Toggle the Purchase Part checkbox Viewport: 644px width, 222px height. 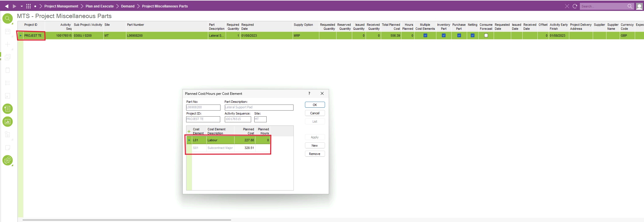[x=459, y=36]
